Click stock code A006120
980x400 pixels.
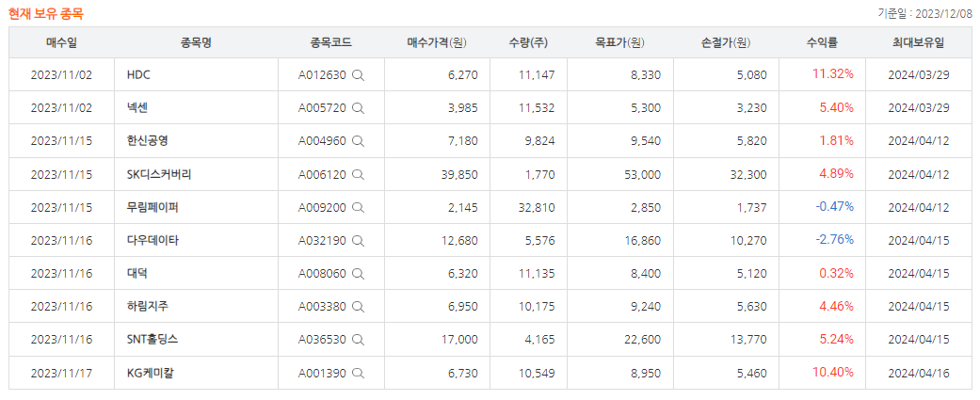[322, 174]
